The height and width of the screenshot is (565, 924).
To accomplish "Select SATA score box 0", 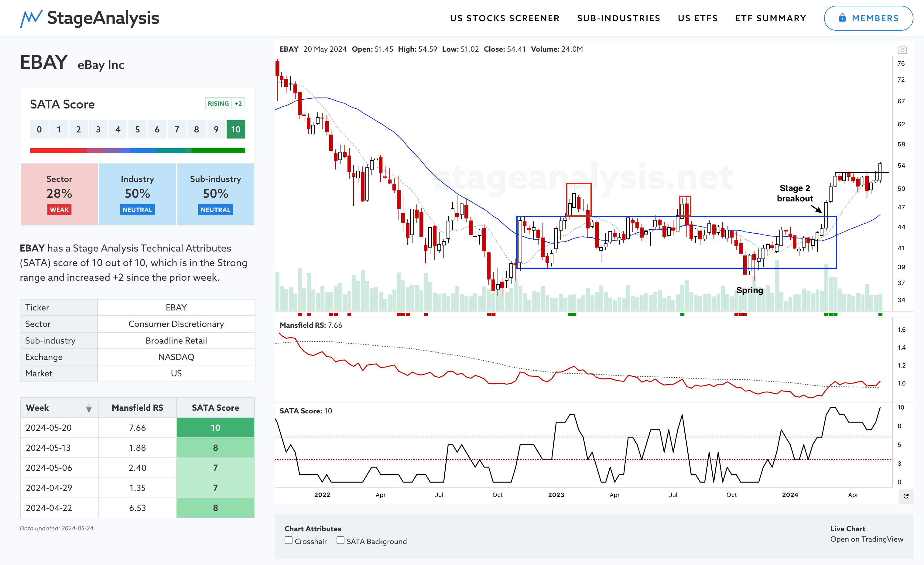I will [x=39, y=130].
